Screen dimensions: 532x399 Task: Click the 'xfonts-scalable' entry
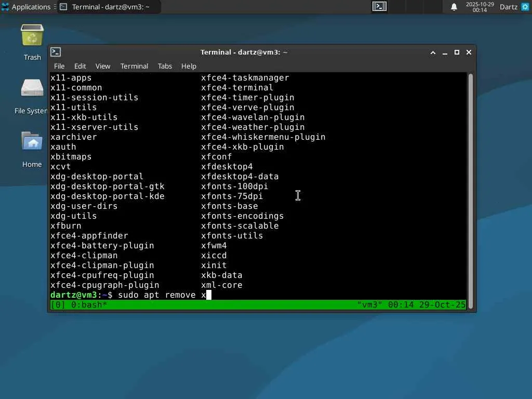(240, 225)
